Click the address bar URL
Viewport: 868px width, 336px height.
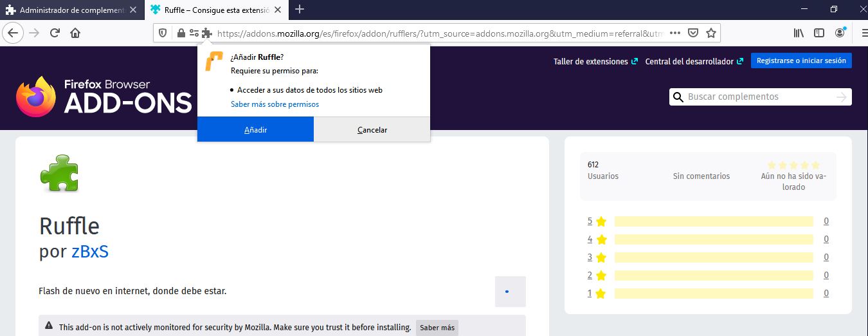click(440, 33)
